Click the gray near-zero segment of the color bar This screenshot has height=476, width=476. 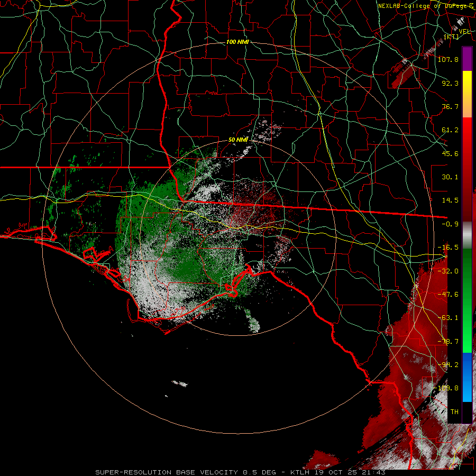point(467,235)
